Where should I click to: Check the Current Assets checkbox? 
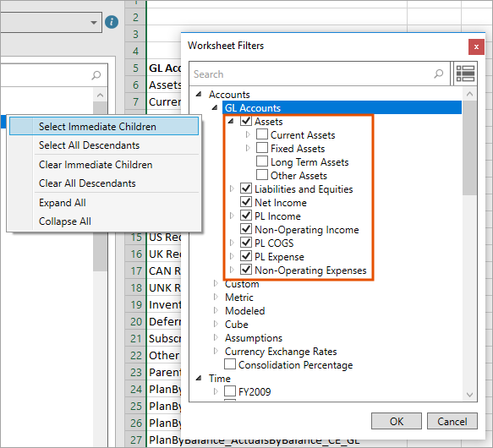click(262, 134)
